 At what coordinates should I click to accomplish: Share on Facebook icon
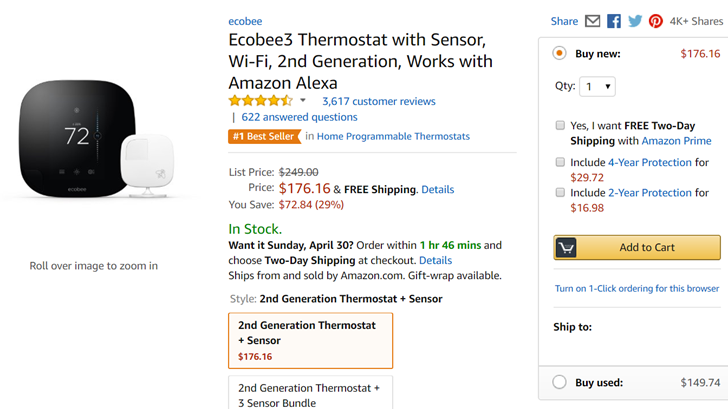coord(613,21)
